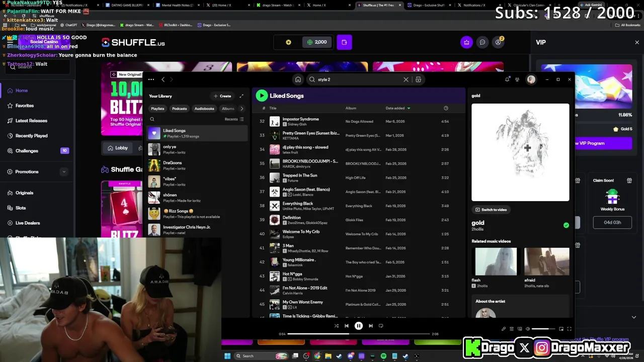Select the Albums filter chip
This screenshot has width=644, height=362.
[228, 109]
